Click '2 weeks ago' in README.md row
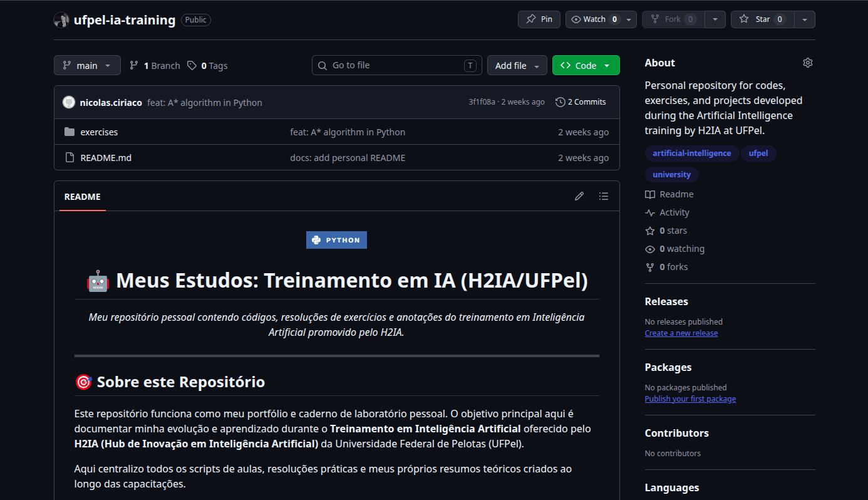Image resolution: width=868 pixels, height=500 pixels. [583, 158]
